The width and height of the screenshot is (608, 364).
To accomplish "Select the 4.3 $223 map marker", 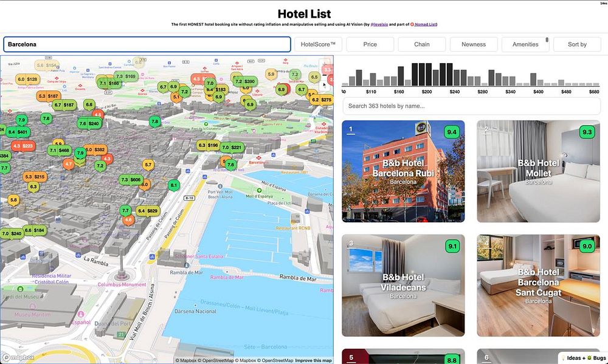I will 23,146.
